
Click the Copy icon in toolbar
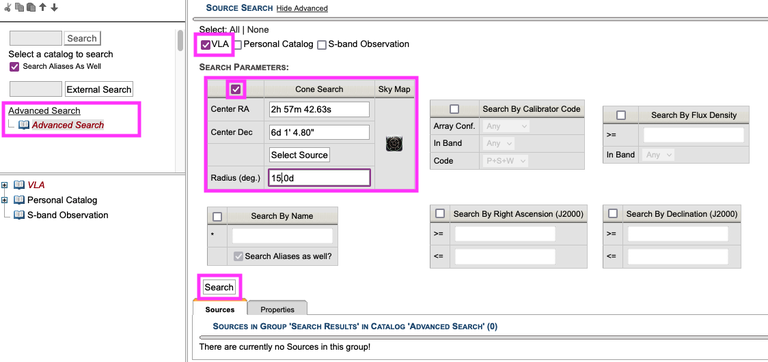[20, 8]
